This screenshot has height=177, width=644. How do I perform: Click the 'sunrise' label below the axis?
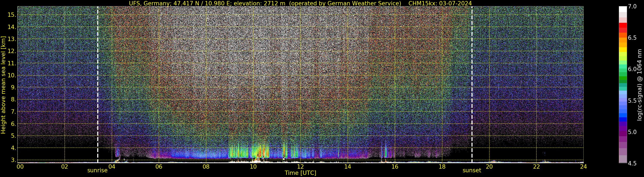(x=97, y=171)
